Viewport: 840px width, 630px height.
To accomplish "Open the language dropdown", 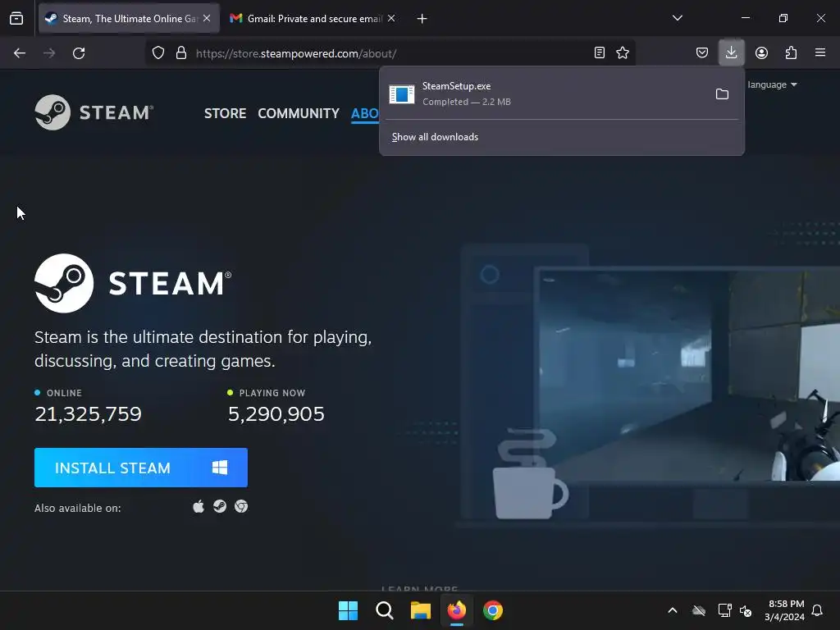I will 772,84.
